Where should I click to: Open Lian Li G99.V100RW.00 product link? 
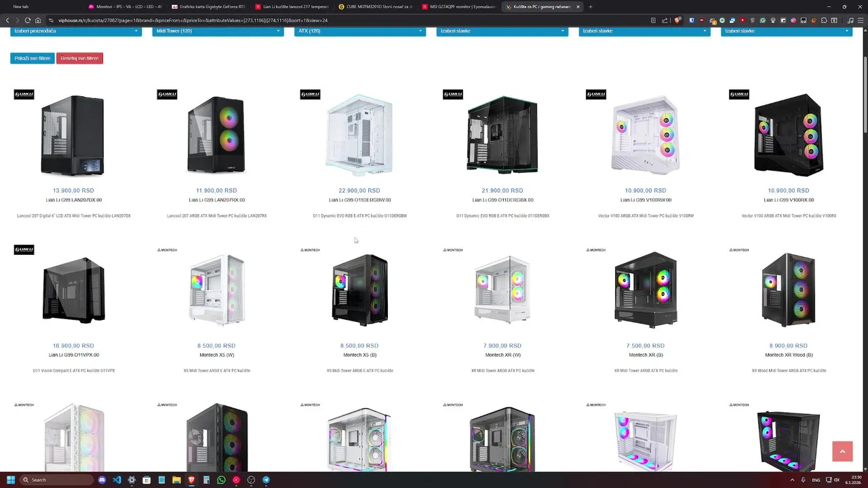[646, 200]
